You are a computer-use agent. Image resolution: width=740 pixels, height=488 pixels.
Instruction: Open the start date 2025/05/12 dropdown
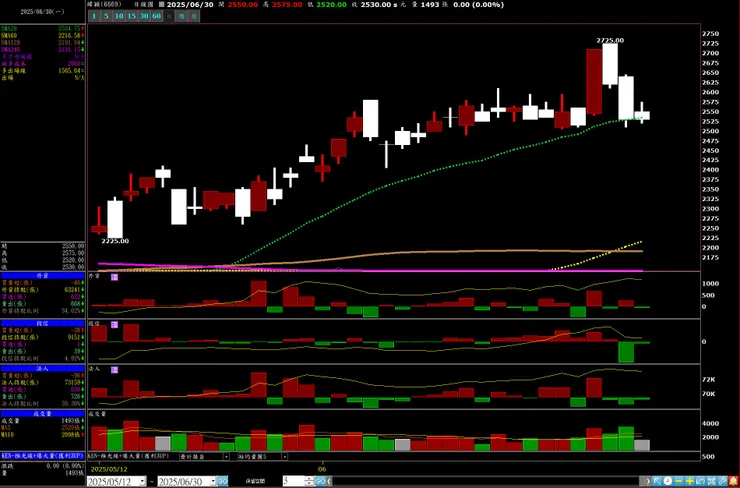(x=142, y=481)
